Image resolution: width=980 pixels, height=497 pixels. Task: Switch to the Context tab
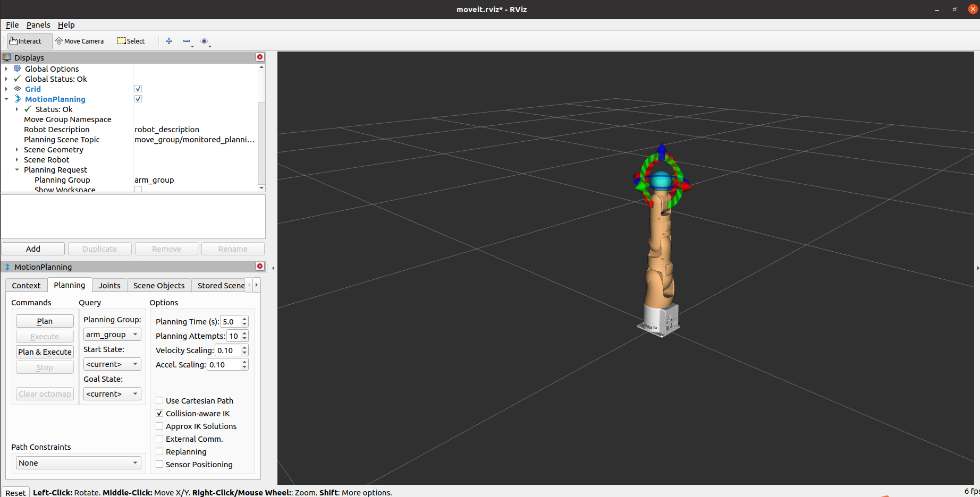pos(26,285)
